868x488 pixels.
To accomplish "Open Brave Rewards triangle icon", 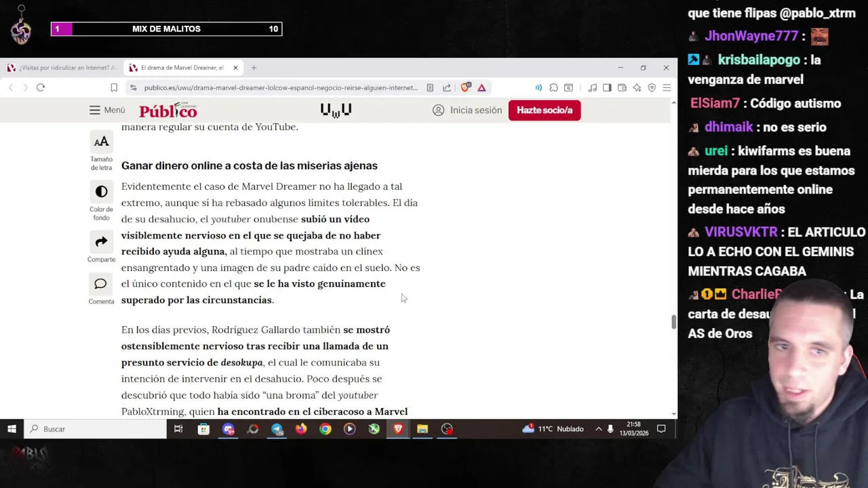I will tap(481, 87).
